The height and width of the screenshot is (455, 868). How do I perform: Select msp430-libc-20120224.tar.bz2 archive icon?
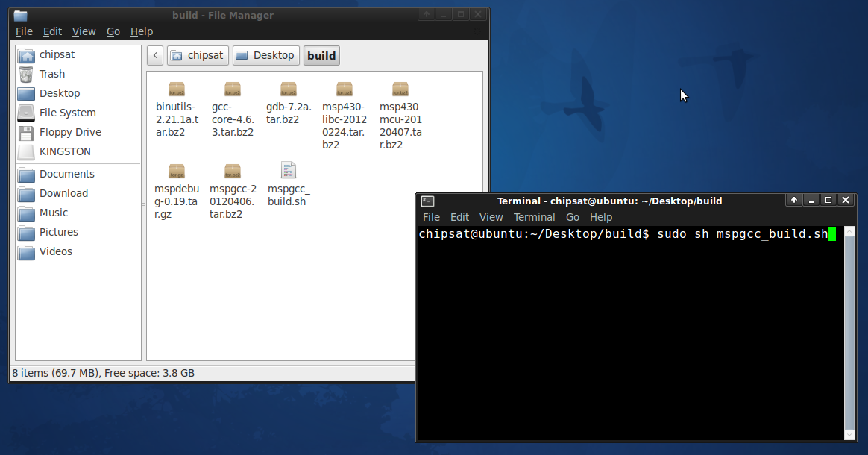pos(345,89)
